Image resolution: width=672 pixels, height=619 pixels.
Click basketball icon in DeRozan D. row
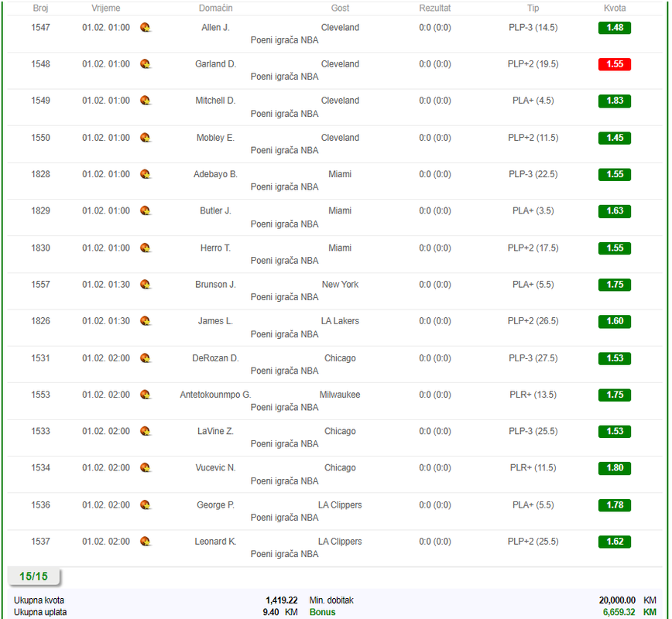click(146, 358)
